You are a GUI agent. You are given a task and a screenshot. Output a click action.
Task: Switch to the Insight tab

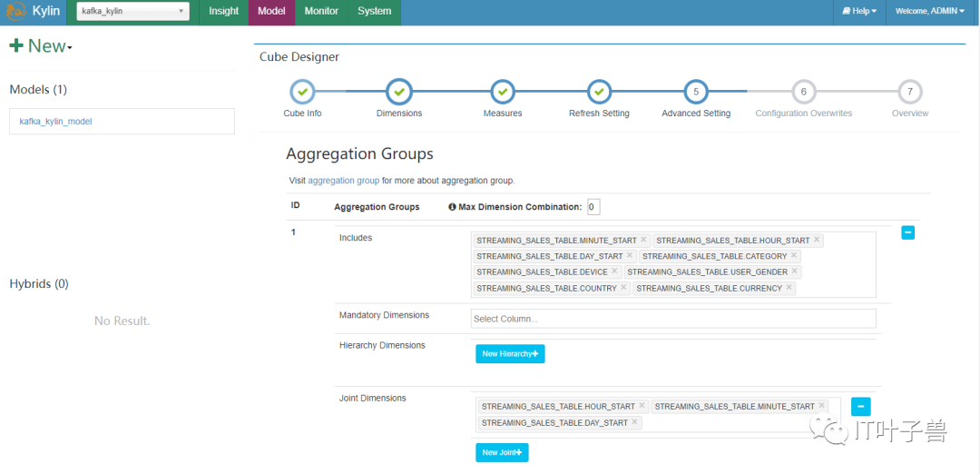(224, 11)
